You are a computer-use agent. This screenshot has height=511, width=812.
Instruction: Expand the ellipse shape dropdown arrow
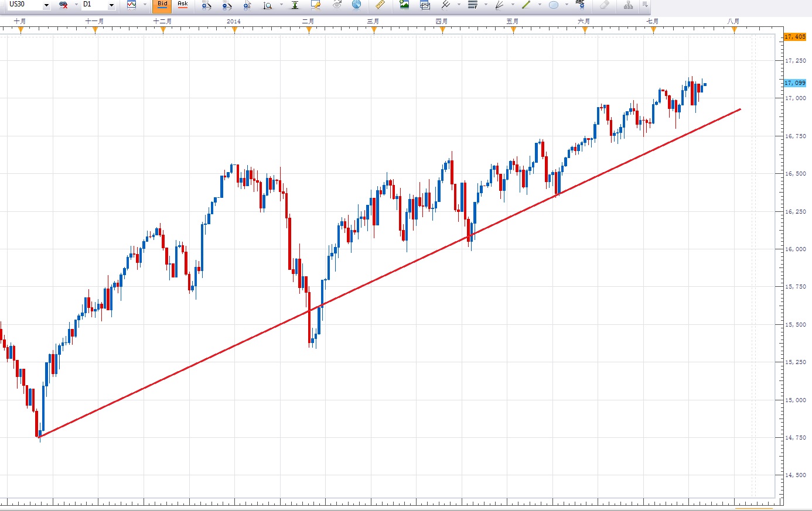tap(567, 5)
